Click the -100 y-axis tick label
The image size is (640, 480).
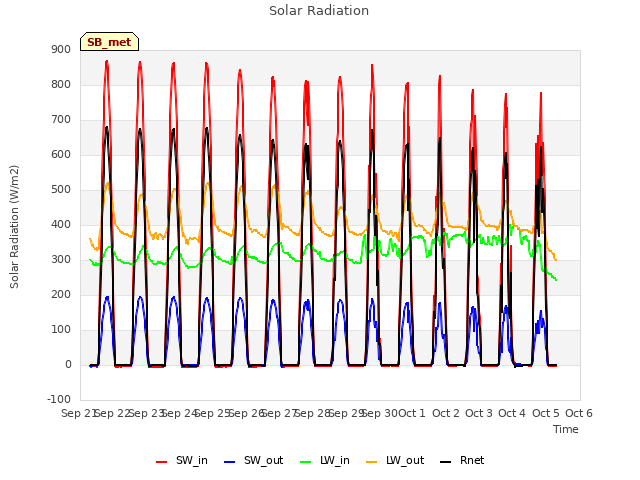[59, 399]
